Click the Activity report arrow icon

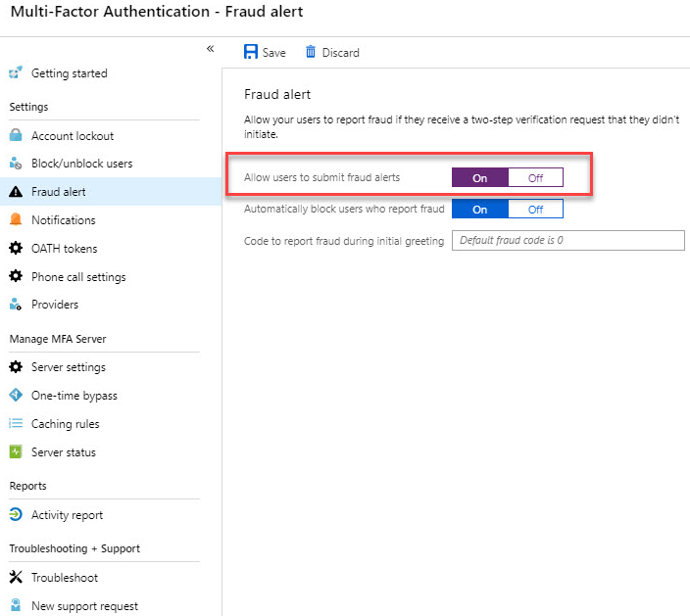pyautogui.click(x=16, y=514)
